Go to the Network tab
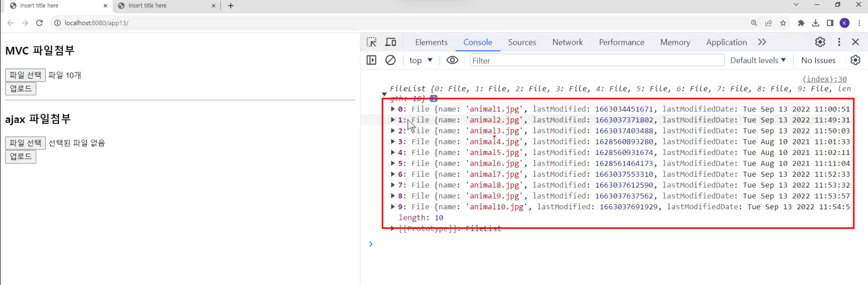 567,42
